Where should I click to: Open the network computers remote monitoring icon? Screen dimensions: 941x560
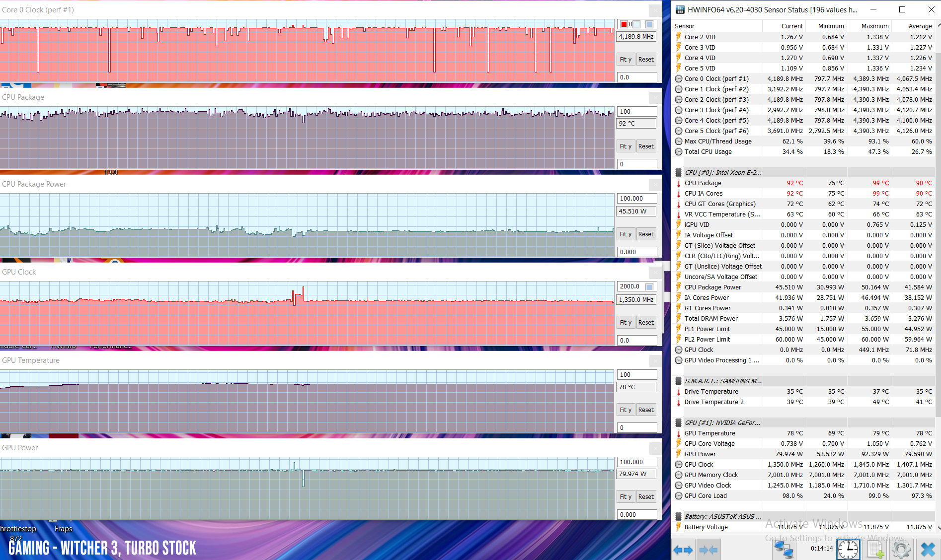coord(784,550)
